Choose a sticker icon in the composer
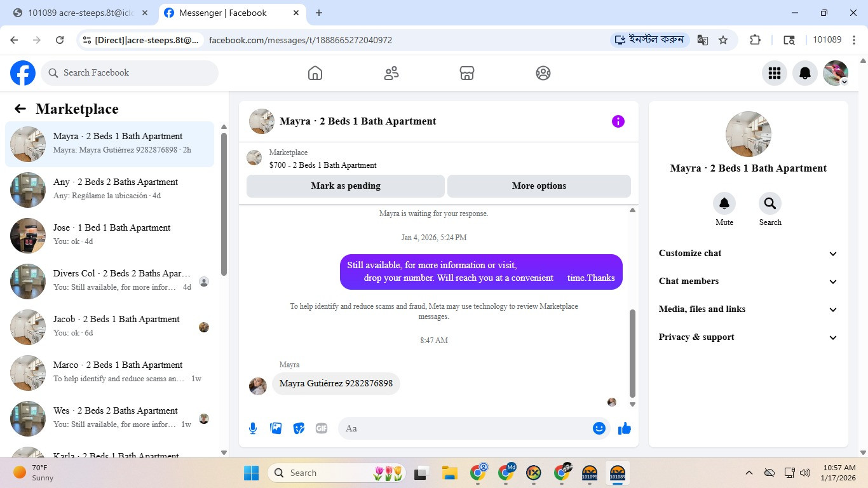The width and height of the screenshot is (868, 488). click(x=299, y=428)
